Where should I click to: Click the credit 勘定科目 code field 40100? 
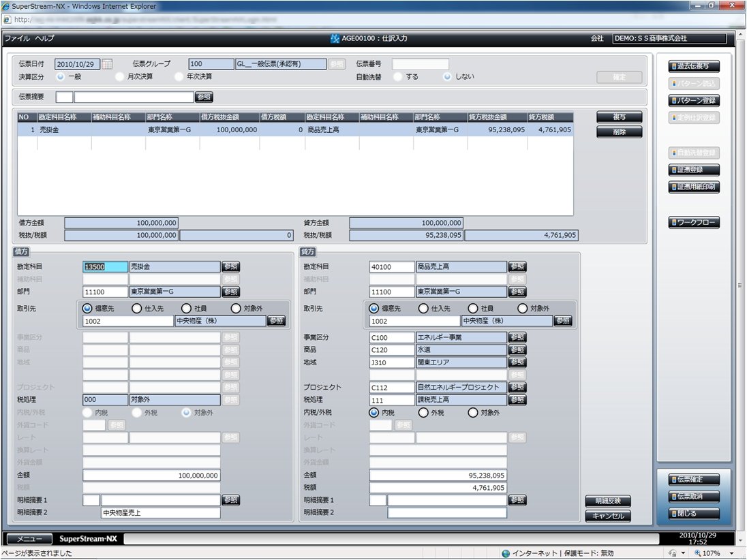[392, 266]
